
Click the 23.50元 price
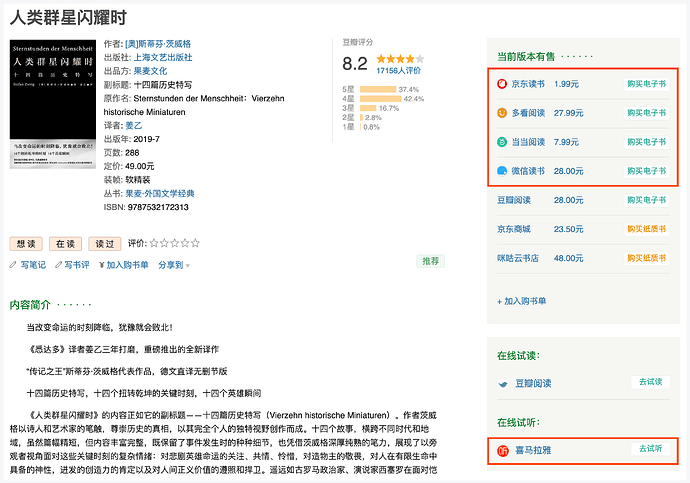pyautogui.click(x=568, y=229)
